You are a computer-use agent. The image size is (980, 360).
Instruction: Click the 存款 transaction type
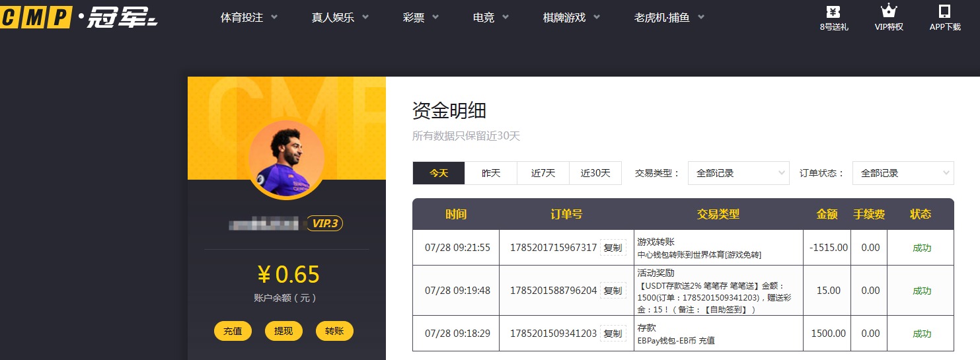coord(646,328)
